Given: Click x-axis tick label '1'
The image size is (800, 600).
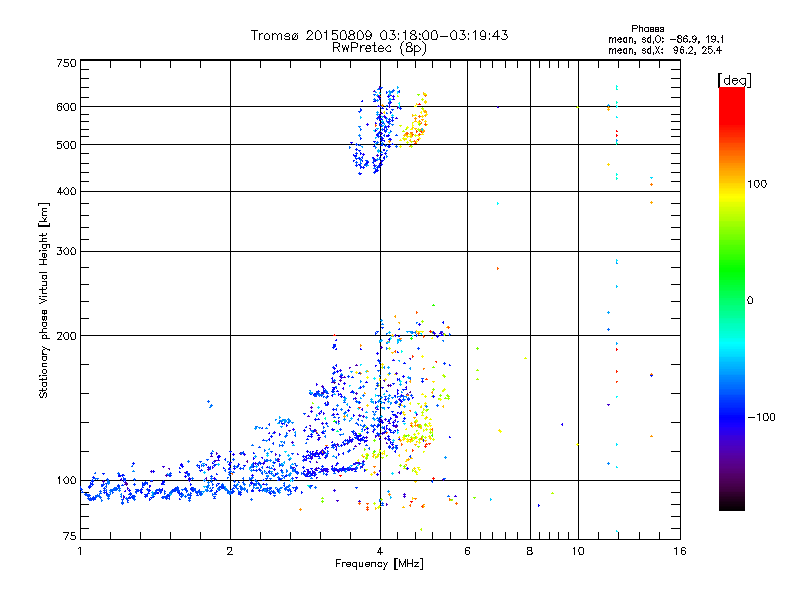Looking at the screenshot, I should (x=80, y=551).
